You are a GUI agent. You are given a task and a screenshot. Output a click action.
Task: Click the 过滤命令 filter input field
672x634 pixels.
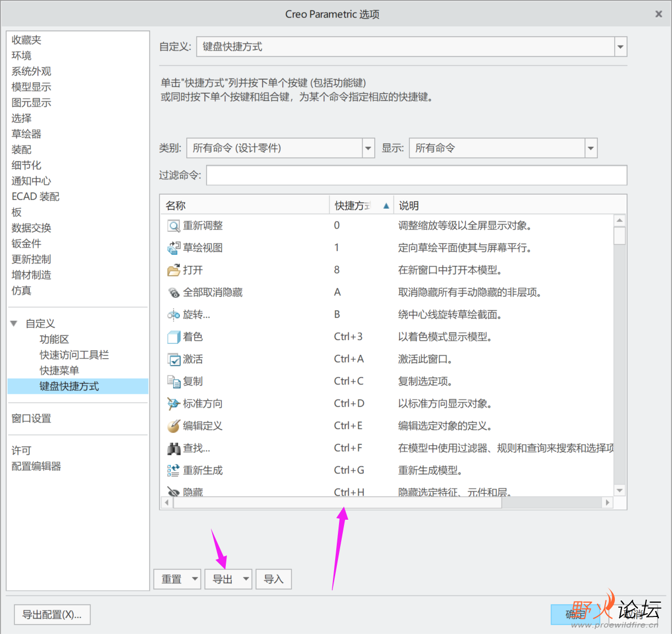(x=416, y=175)
